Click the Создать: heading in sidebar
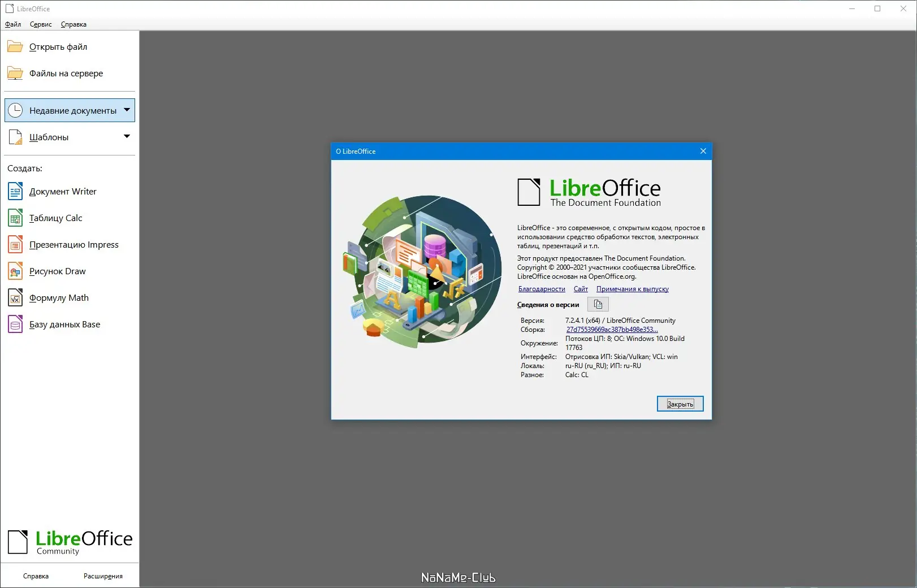 pyautogui.click(x=25, y=168)
